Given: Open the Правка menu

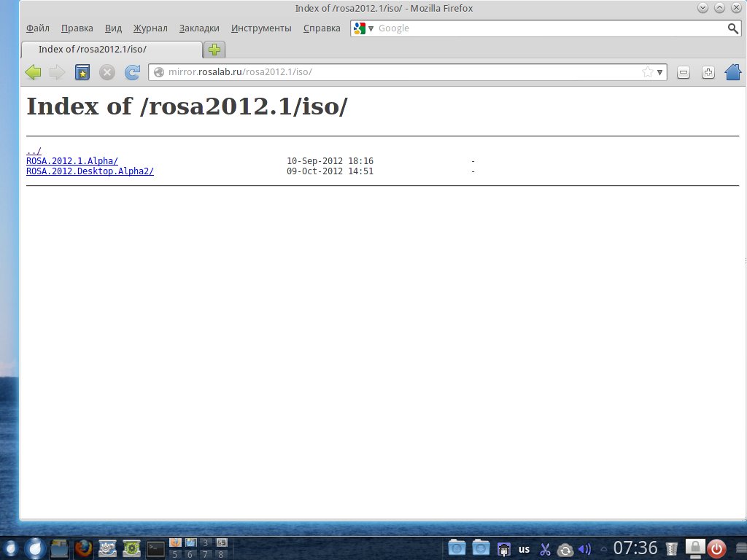Looking at the screenshot, I should pyautogui.click(x=77, y=28).
